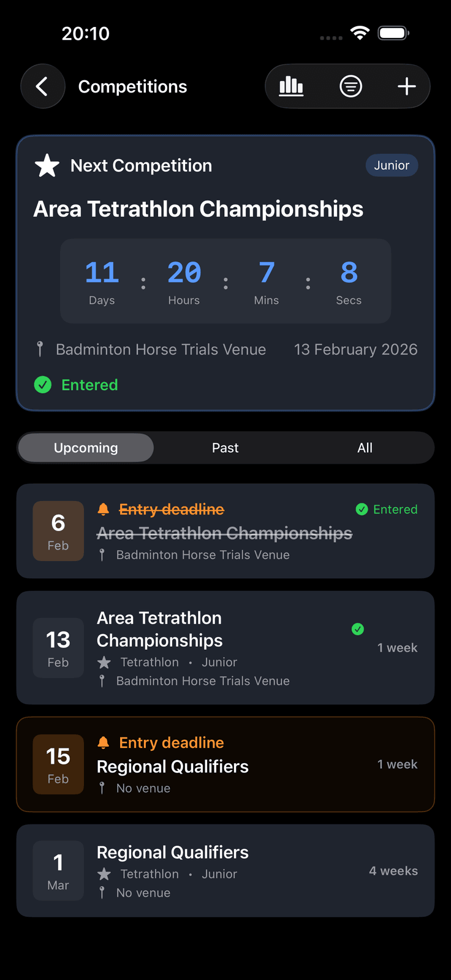Expand the Regional Qualifiers deadline card

click(x=225, y=764)
